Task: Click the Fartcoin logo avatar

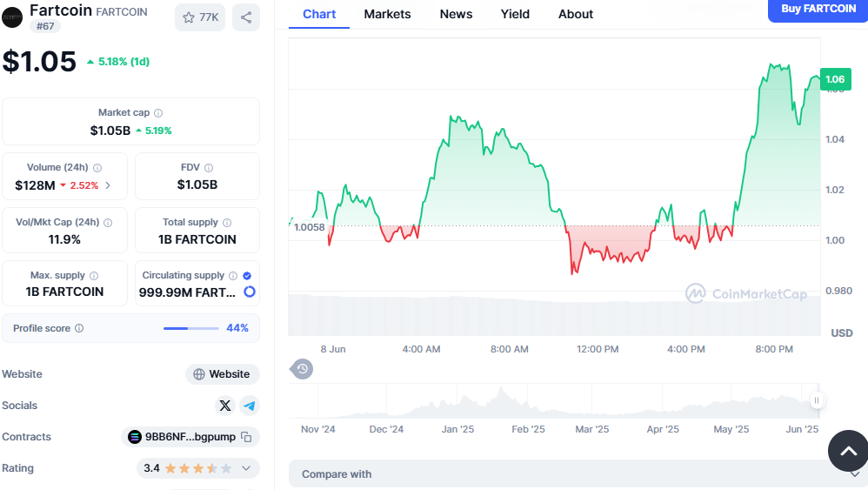Action: tap(11, 17)
